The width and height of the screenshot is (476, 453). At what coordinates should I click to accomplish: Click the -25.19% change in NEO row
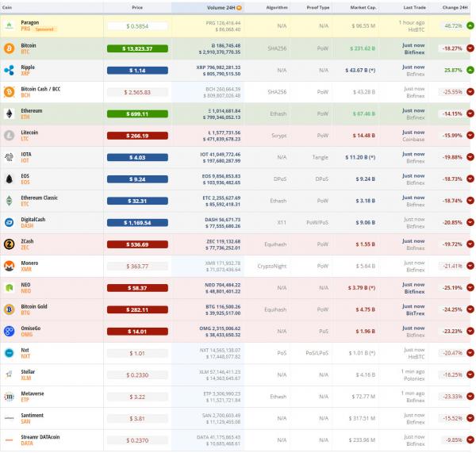(x=452, y=287)
